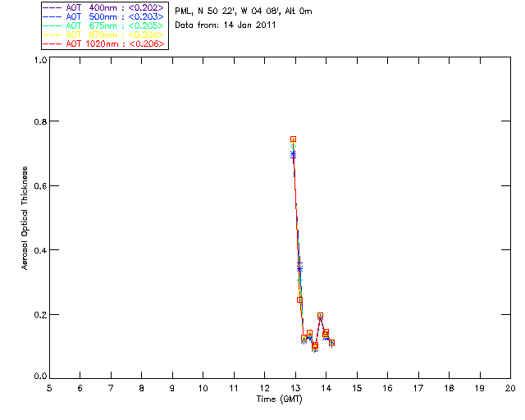Click the x-axis tick label '8'

point(142,388)
